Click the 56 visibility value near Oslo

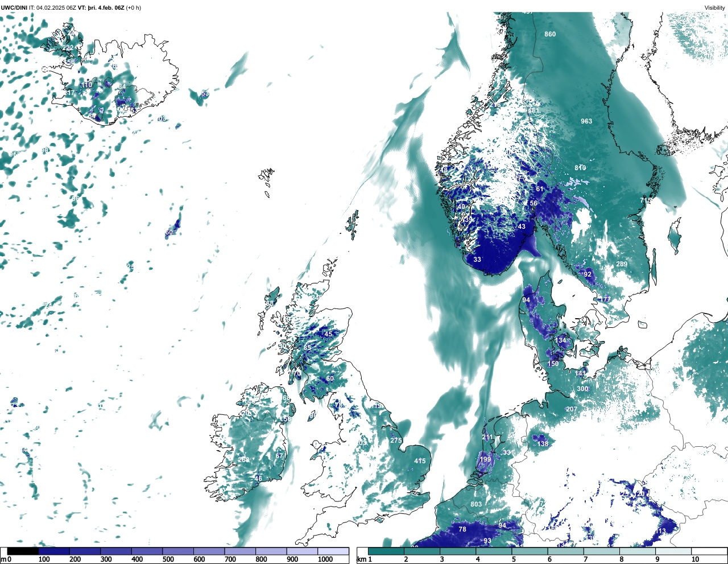(533, 203)
